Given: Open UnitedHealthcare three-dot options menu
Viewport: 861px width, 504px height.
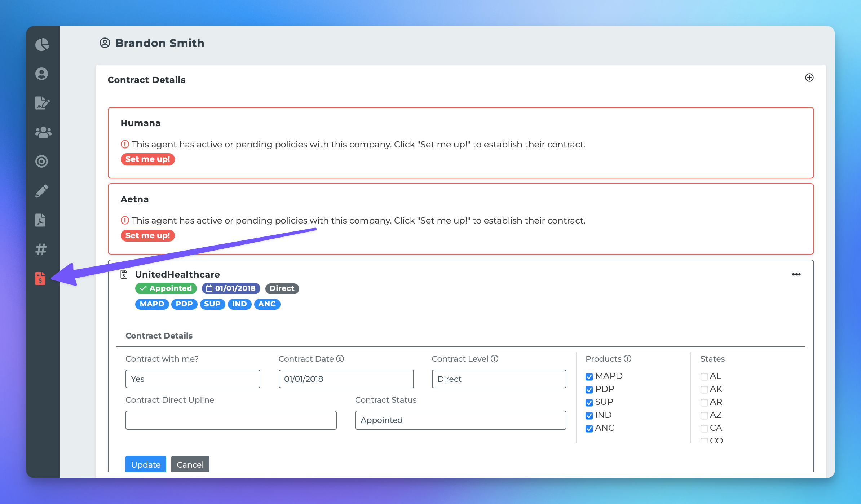Looking at the screenshot, I should click(796, 274).
